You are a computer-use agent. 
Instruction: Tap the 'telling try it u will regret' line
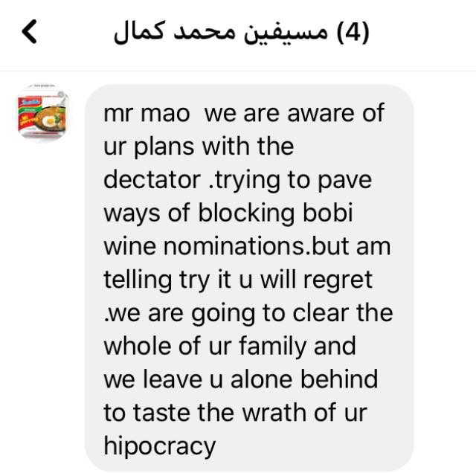(238, 280)
